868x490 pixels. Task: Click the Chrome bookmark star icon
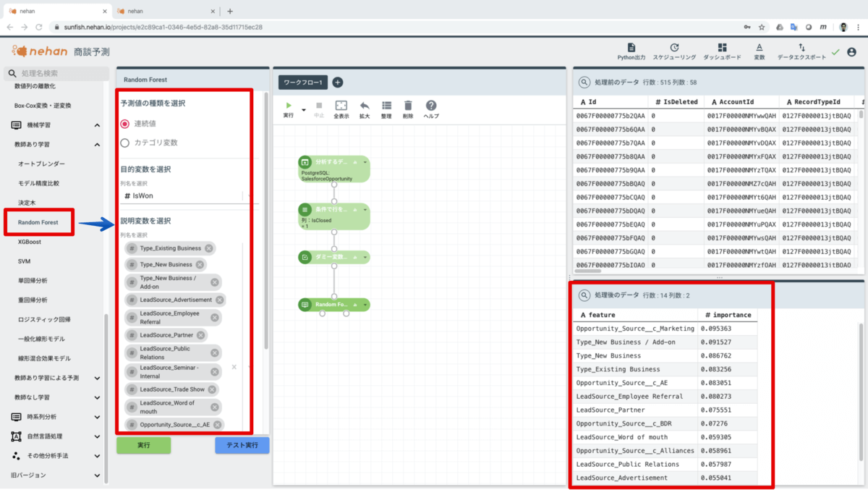click(762, 27)
